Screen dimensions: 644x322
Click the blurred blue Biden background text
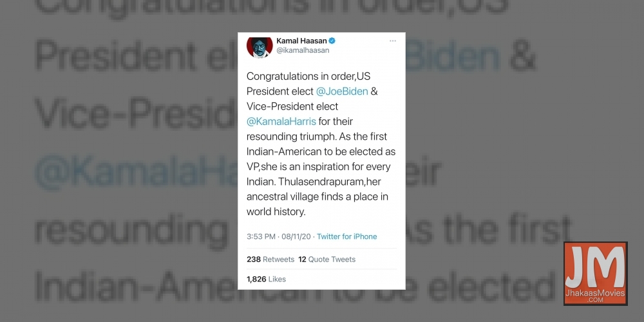[x=453, y=58]
